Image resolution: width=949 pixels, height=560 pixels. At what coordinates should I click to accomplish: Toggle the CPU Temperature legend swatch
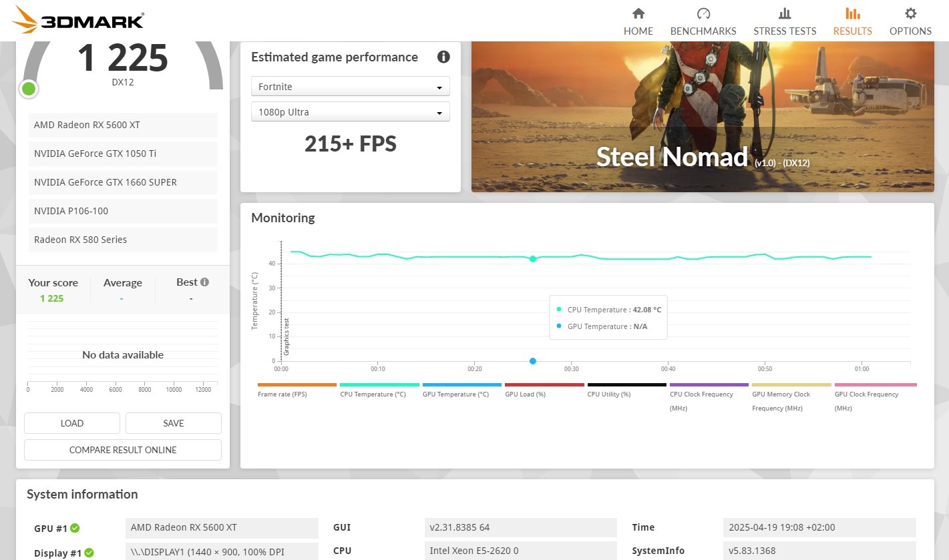coord(379,385)
